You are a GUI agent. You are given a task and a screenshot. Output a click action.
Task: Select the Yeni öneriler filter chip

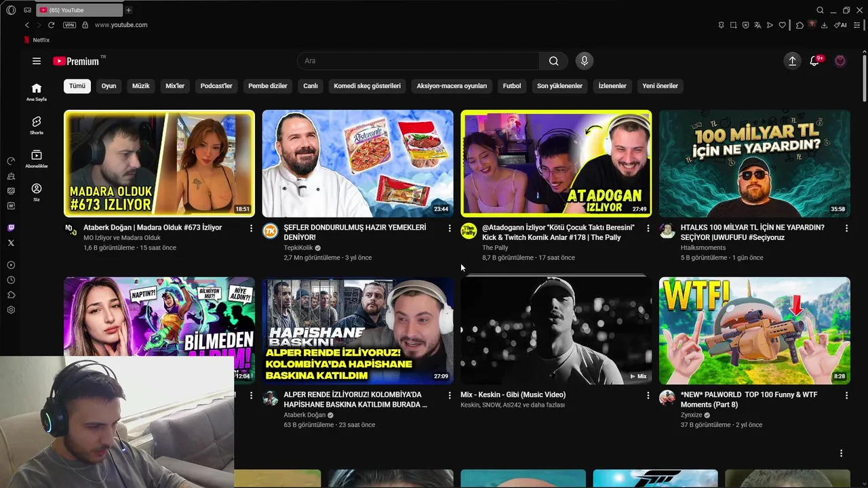pyautogui.click(x=660, y=86)
